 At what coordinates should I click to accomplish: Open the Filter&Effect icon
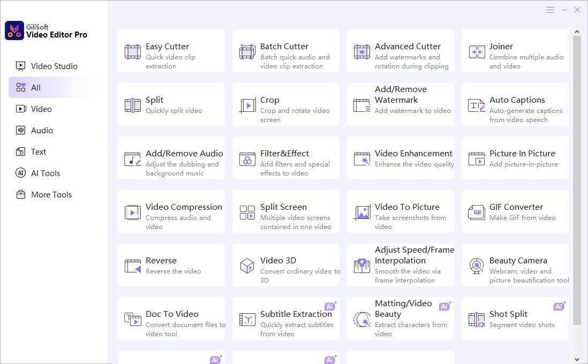(247, 159)
